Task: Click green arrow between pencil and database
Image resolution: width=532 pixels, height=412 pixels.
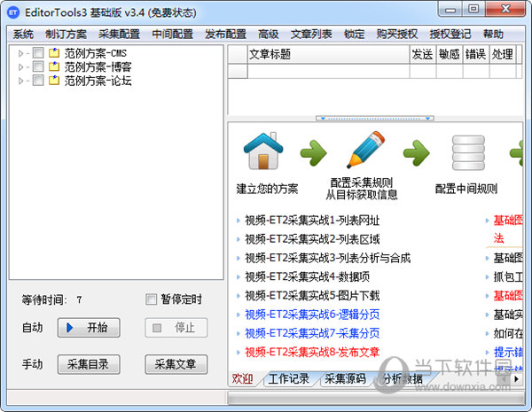Action: [417, 153]
